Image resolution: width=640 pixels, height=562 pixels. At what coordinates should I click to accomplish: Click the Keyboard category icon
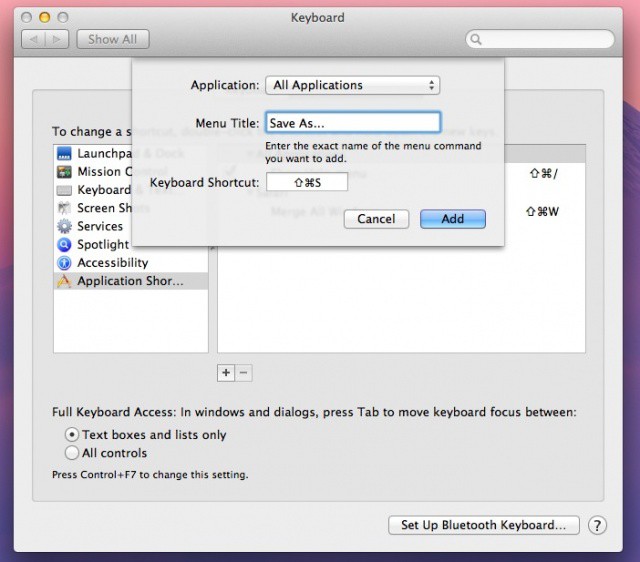coord(64,190)
